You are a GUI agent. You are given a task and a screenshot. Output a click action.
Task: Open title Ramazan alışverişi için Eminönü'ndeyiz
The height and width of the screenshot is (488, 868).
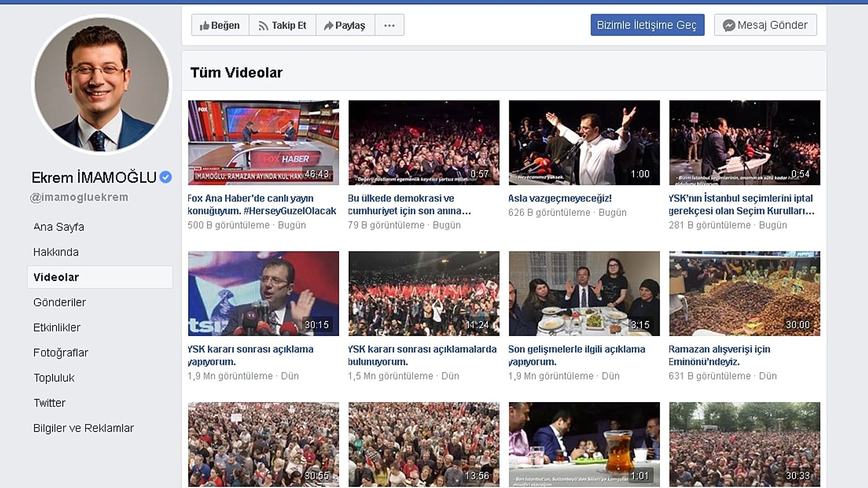tap(719, 355)
